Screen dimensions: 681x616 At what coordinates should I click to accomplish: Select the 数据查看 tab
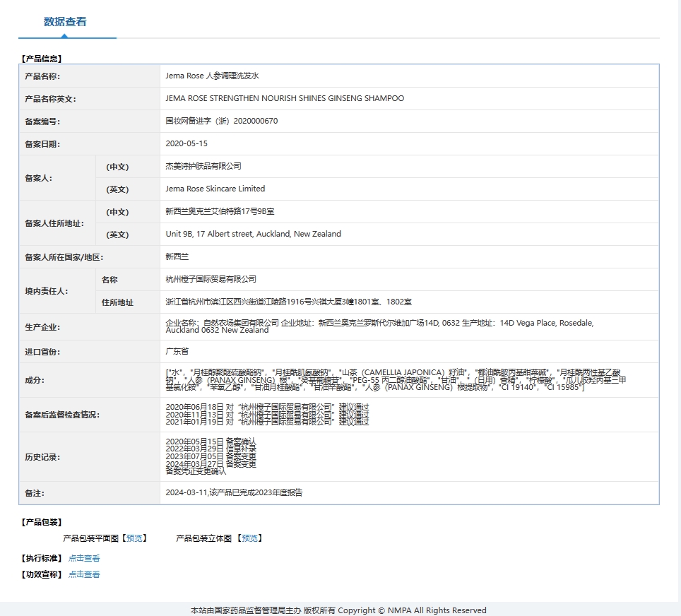65,22
